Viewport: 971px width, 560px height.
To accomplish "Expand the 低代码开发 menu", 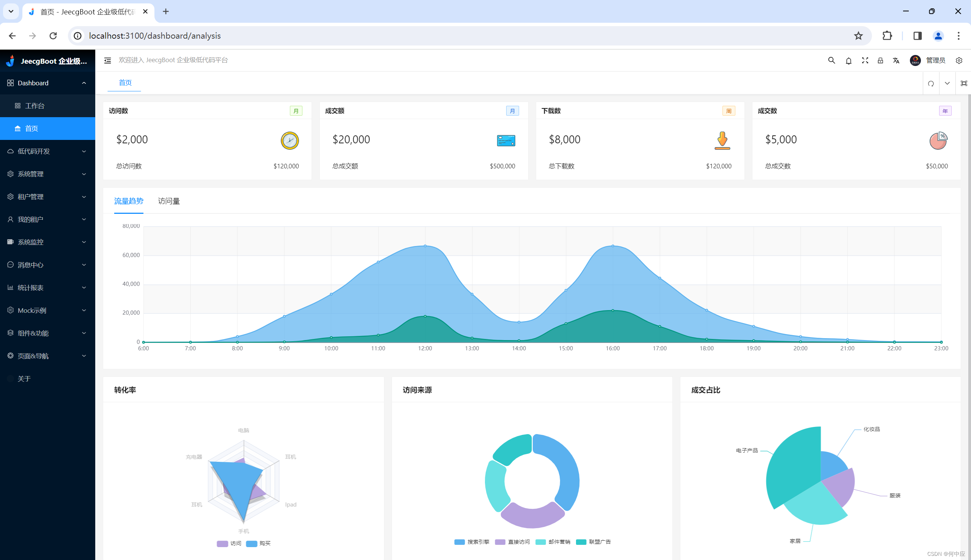I will point(47,151).
